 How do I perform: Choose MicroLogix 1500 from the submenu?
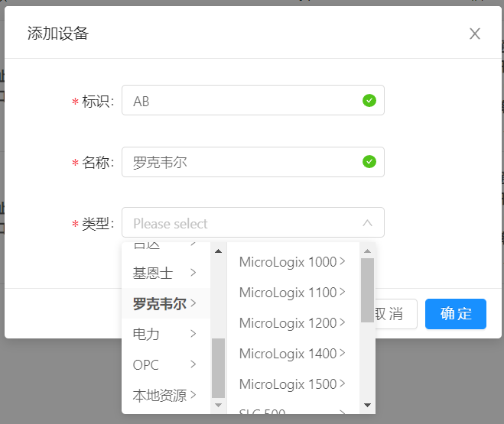click(293, 384)
